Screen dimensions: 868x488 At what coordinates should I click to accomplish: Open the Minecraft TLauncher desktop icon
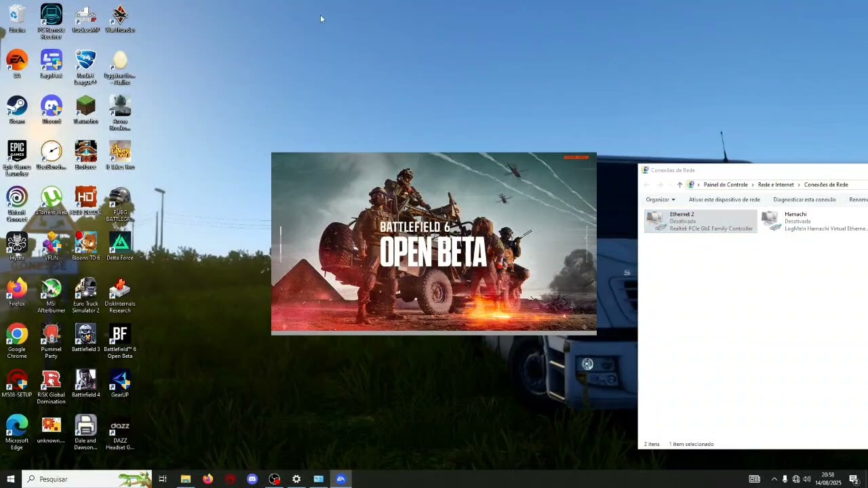pos(85,110)
